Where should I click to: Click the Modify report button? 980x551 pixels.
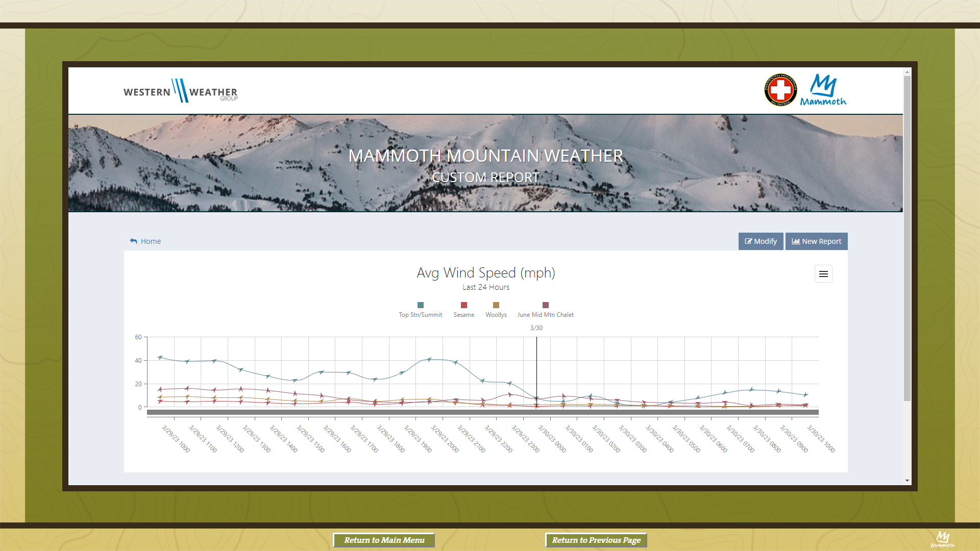pyautogui.click(x=761, y=241)
